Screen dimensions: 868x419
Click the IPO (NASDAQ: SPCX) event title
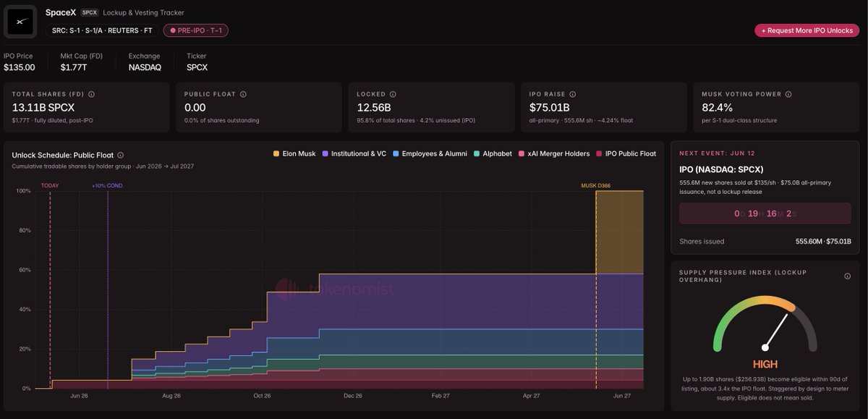point(720,169)
